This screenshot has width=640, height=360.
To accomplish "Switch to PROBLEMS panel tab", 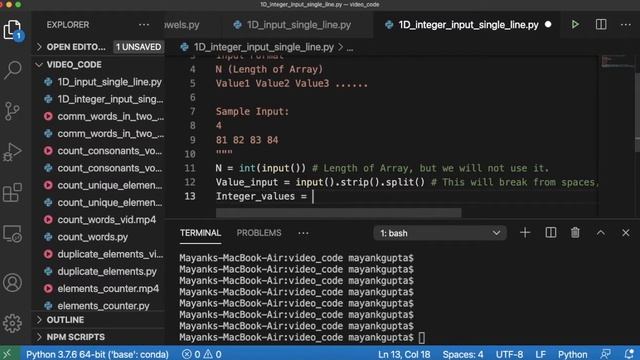I will point(259,233).
